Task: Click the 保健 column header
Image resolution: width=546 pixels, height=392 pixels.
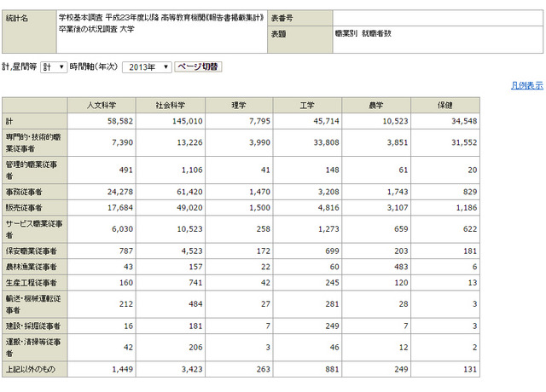Action: pos(445,105)
